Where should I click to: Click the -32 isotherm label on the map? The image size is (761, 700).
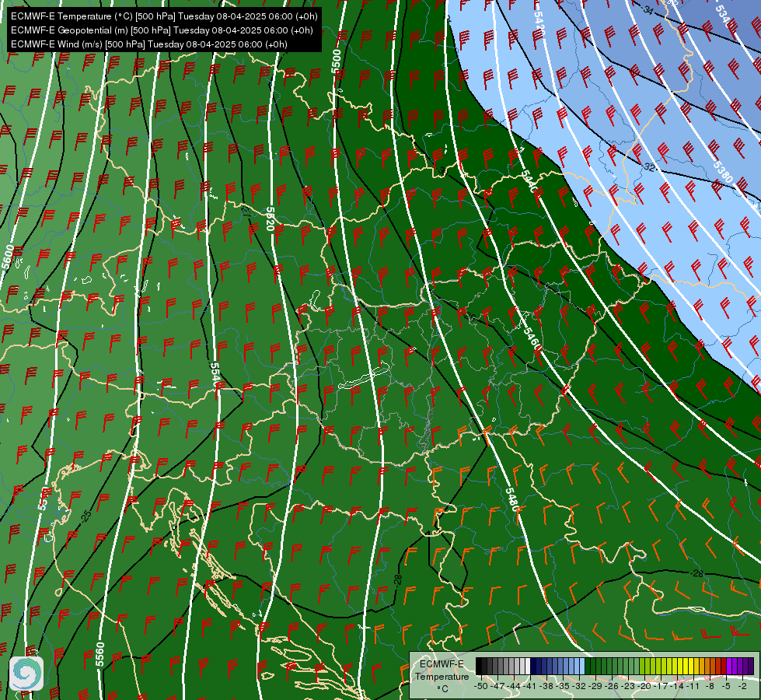click(648, 167)
